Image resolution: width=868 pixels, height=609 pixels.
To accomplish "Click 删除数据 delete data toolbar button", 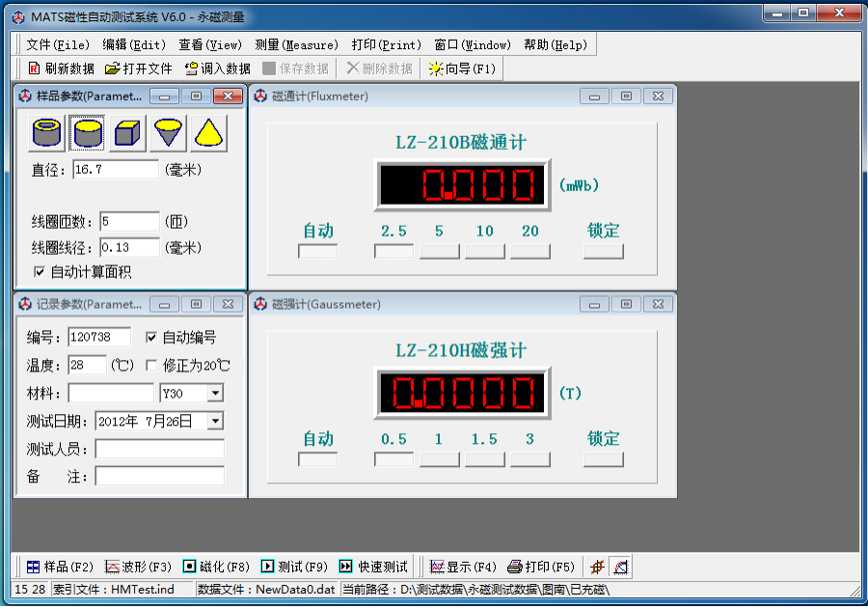I will (x=380, y=69).
